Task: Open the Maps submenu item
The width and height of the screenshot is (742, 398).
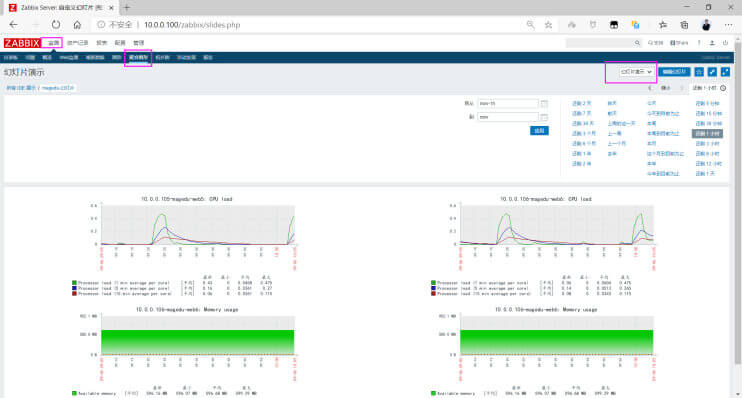Action: pyautogui.click(x=162, y=58)
